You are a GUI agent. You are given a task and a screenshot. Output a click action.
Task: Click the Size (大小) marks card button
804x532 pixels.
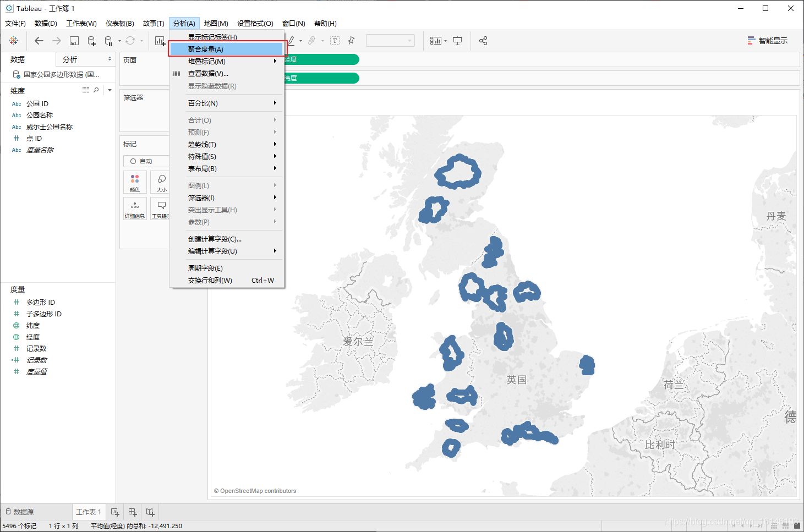click(161, 182)
